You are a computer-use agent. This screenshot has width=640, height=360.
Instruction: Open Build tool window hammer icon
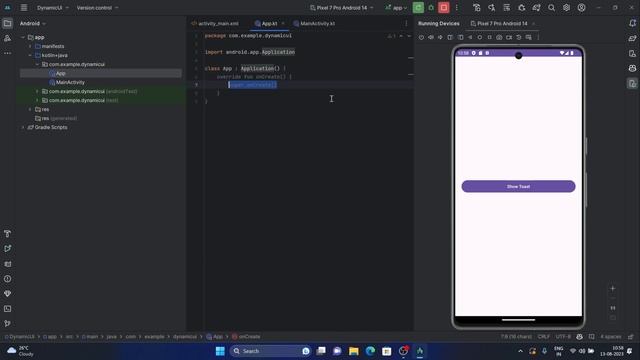tap(7, 234)
